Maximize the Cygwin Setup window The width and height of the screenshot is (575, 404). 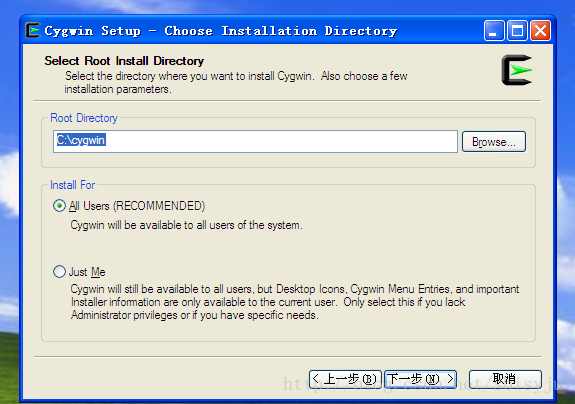click(517, 30)
